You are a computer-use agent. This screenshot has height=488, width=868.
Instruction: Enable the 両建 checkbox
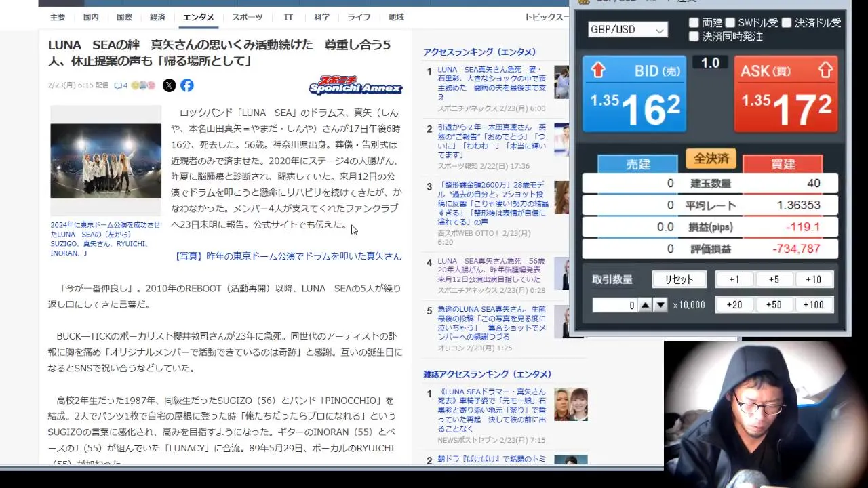pos(694,22)
